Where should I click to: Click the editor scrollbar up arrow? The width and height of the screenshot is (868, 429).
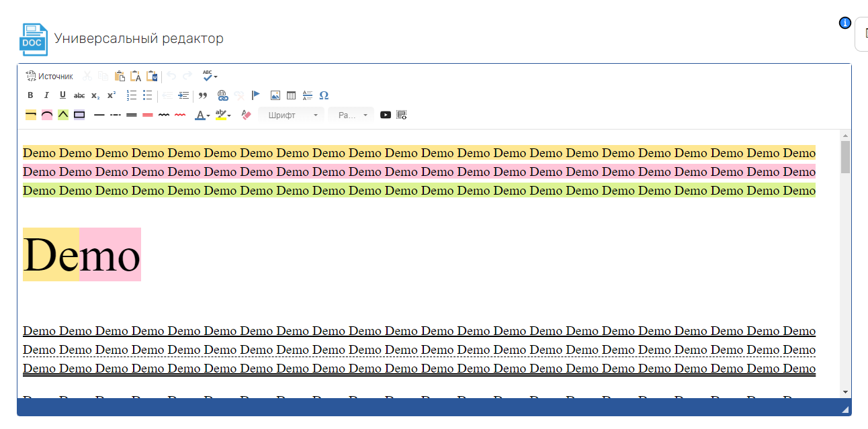[x=845, y=136]
